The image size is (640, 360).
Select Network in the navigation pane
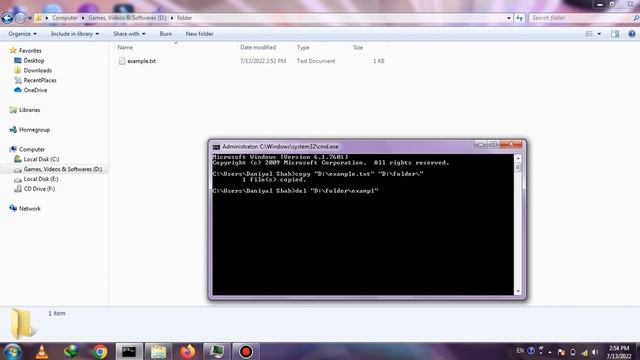29,209
